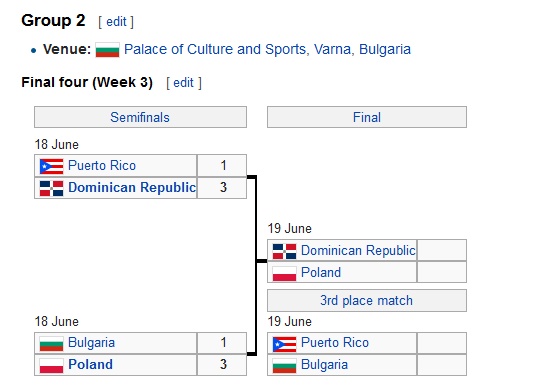The width and height of the screenshot is (555, 390).
Task: Open Bulgaria link in 3rd place match
Action: point(324,365)
